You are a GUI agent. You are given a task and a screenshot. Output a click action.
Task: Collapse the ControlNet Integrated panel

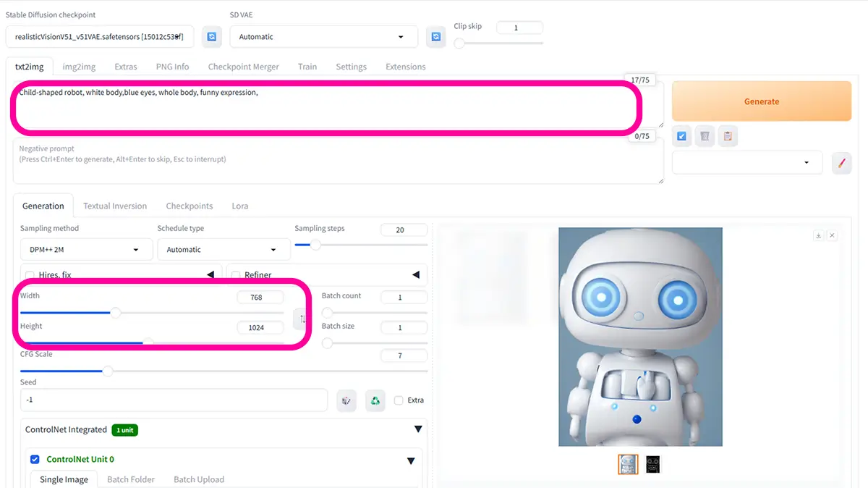tap(417, 429)
